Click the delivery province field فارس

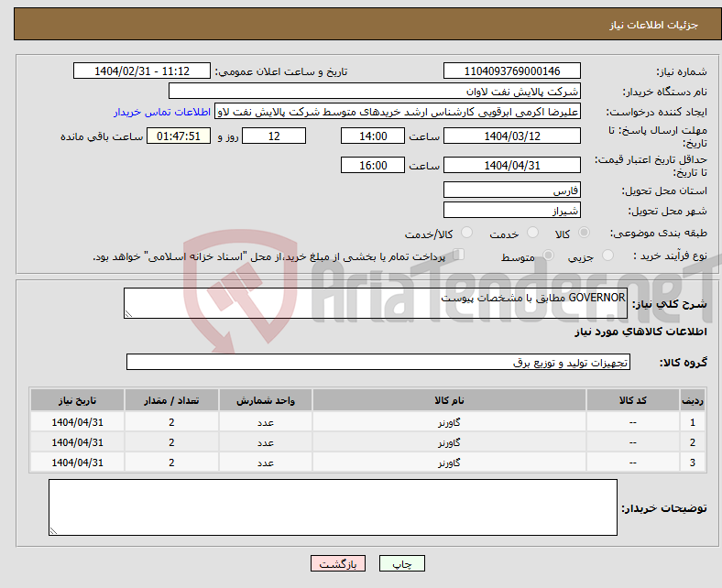tap(511, 190)
